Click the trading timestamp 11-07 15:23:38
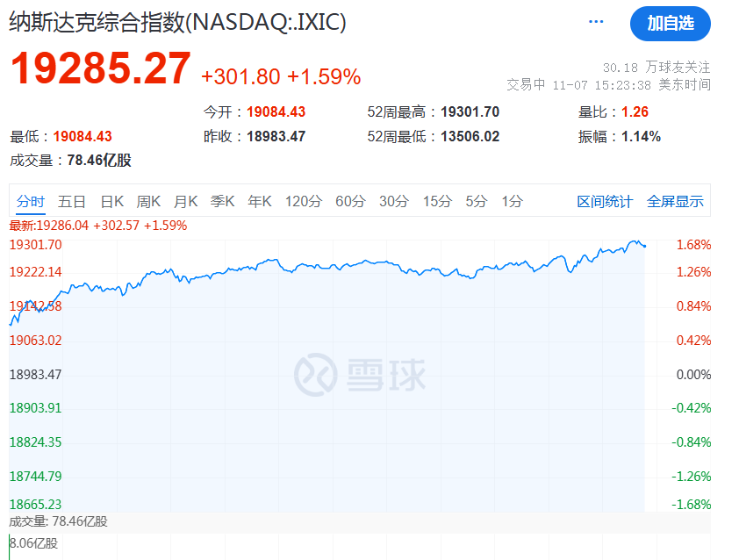739x560 pixels. click(601, 85)
